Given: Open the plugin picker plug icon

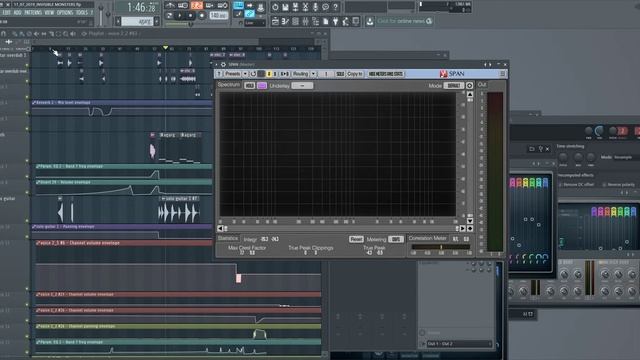Looking at the screenshot, I should (335, 21).
